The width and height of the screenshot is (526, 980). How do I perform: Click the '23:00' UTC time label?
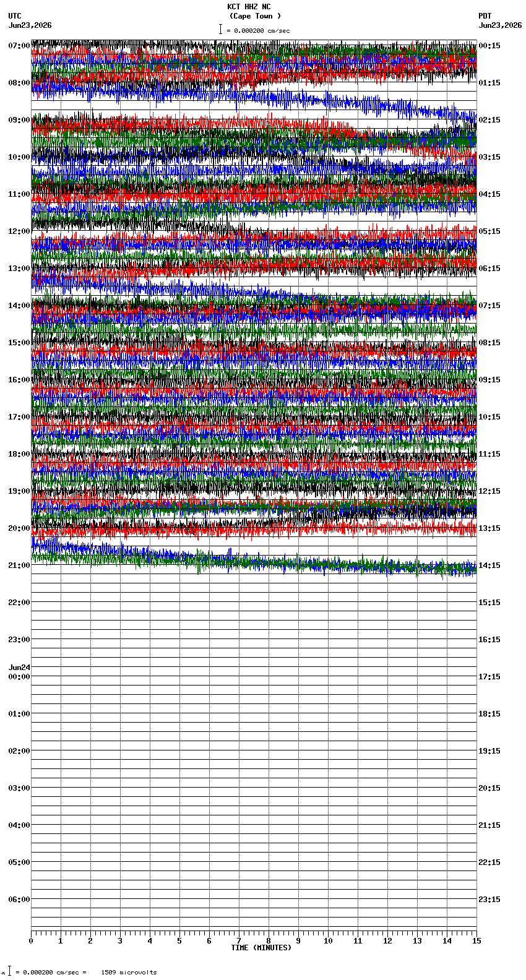(x=19, y=640)
